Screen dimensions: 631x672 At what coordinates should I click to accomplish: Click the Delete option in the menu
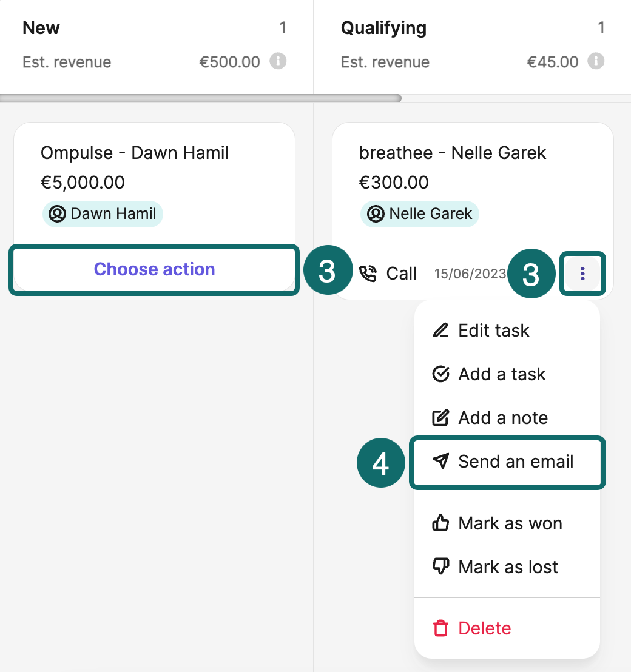point(484,628)
